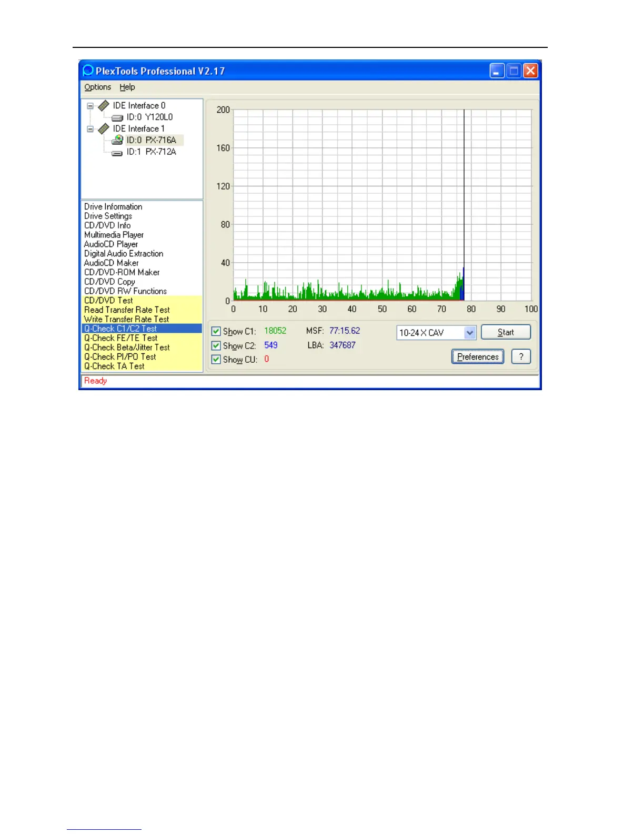The height and width of the screenshot is (834, 644).
Task: Click the black end marker line on graph
Action: [464, 190]
